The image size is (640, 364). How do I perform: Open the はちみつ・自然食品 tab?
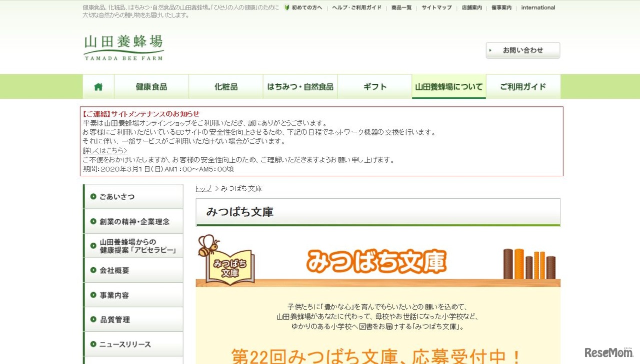(x=300, y=86)
